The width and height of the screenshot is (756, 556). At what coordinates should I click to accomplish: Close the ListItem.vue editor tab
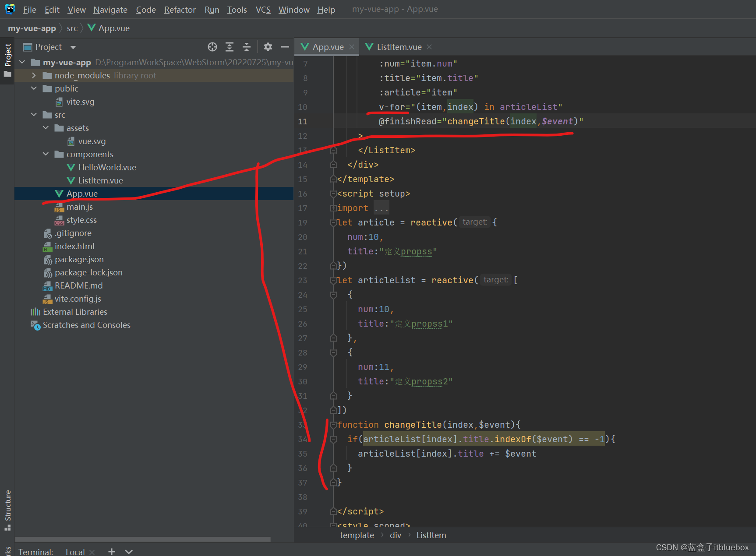click(429, 47)
